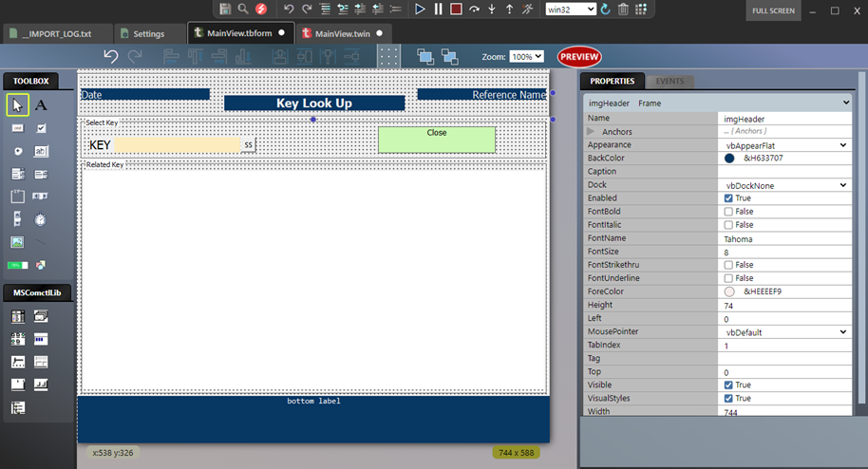Click the trash can icon in top toolbar
The width and height of the screenshot is (868, 469).
pos(623,9)
